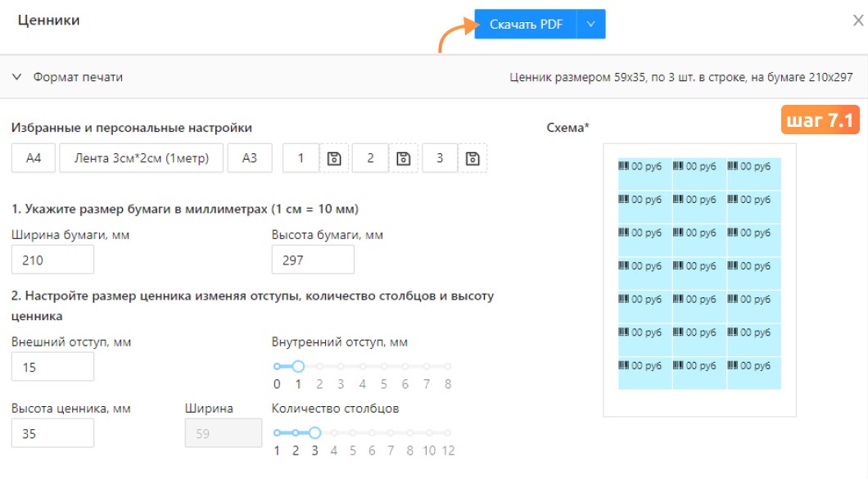Save current settings to slot 2
868x479 pixels.
tap(404, 158)
